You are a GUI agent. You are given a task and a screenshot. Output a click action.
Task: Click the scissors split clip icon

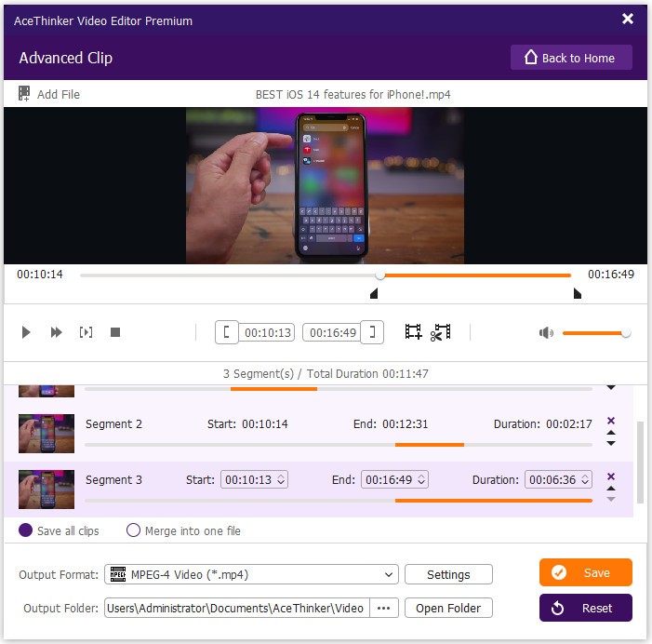coord(441,332)
